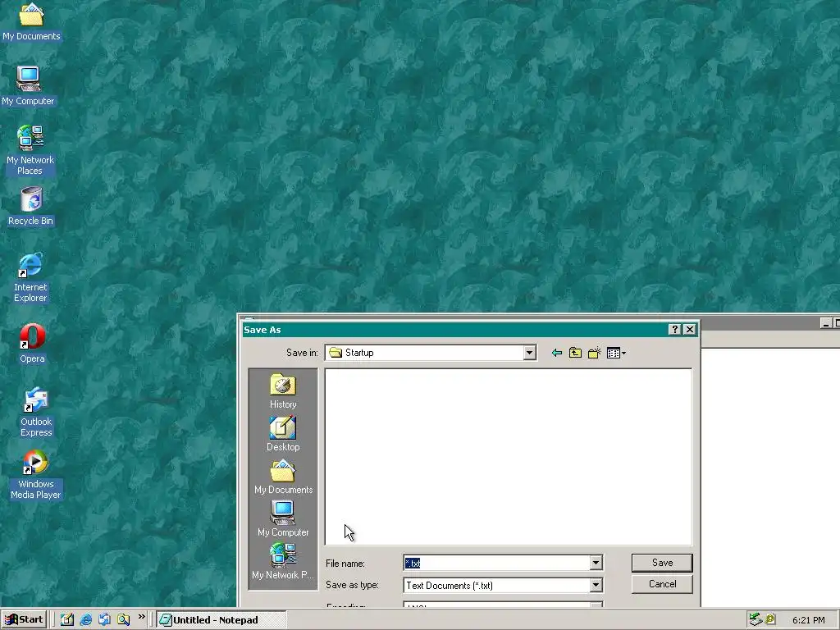The width and height of the screenshot is (840, 630).
Task: Click the folder search Quick Launch icon
Action: [123, 620]
